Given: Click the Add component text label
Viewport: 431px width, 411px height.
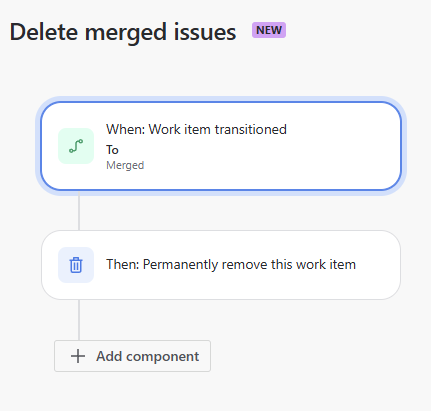Looking at the screenshot, I should coord(148,356).
